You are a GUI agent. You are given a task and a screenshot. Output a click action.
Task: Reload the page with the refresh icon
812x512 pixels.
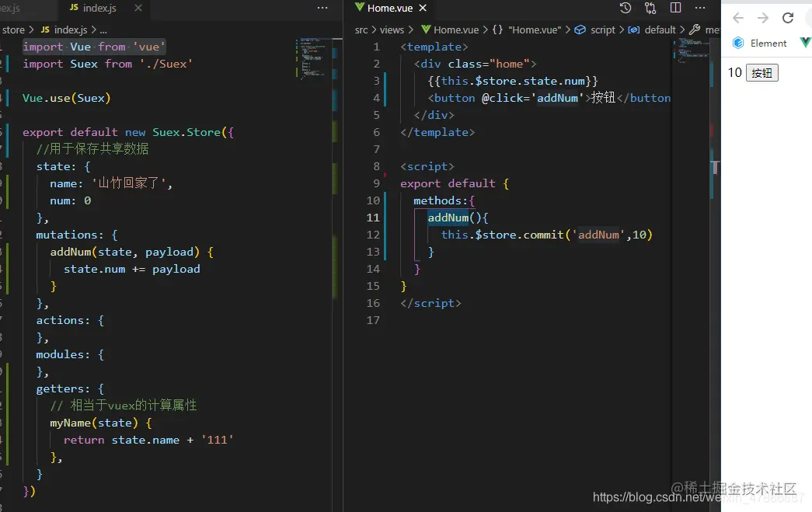tap(788, 18)
